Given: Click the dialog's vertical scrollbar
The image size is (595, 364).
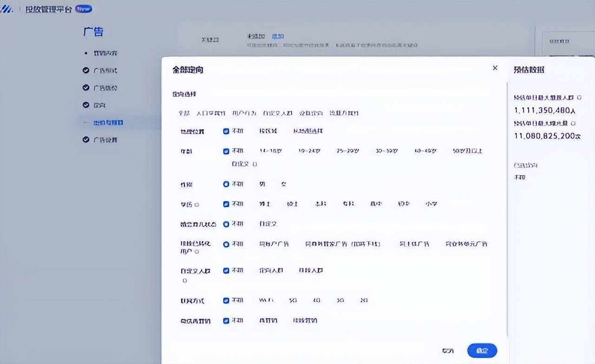Looking at the screenshot, I should pyautogui.click(x=507, y=209).
